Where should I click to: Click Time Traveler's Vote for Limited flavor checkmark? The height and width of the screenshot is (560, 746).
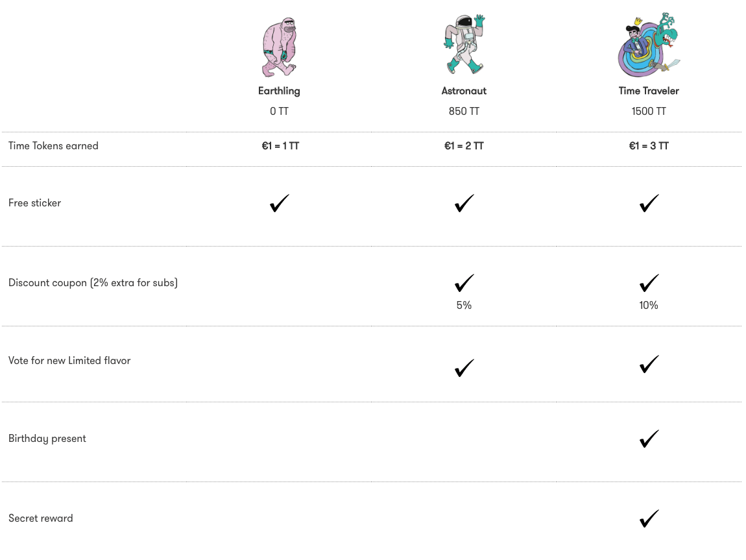[649, 364]
